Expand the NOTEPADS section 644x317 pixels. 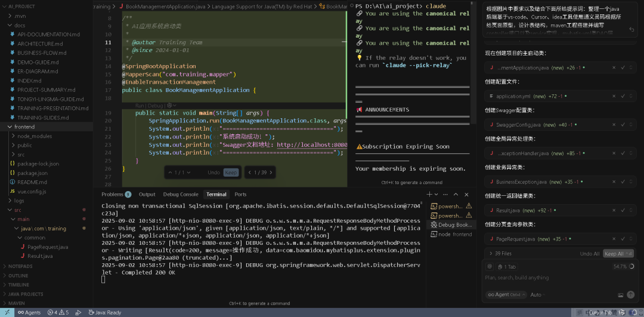20,266
